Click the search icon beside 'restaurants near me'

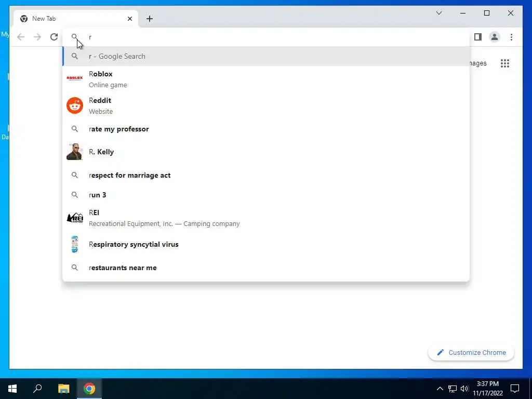[x=75, y=268]
